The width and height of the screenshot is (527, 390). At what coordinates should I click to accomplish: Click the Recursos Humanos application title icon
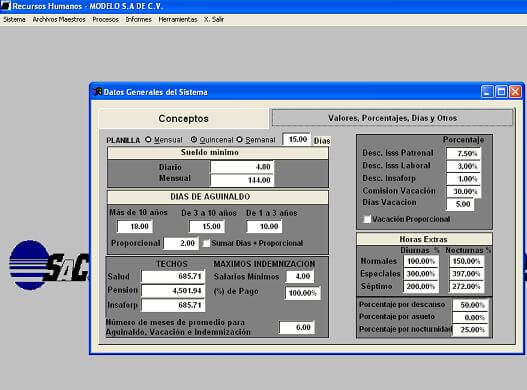[6, 6]
